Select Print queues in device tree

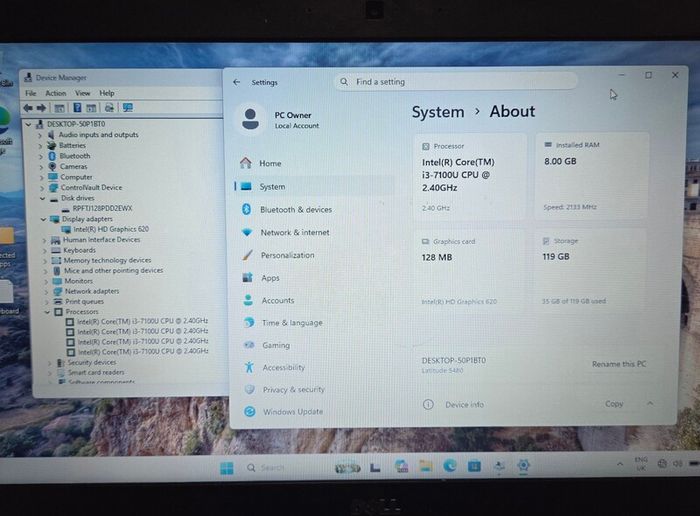pos(84,301)
